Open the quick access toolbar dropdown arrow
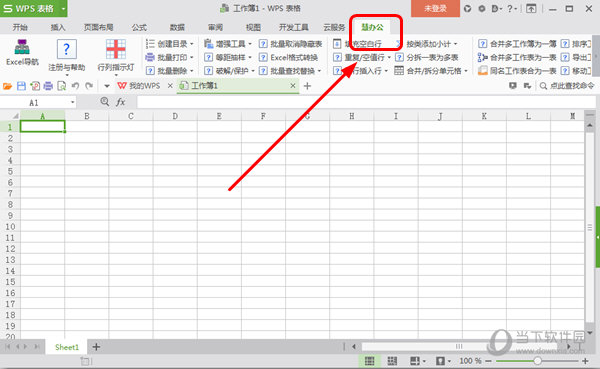The width and height of the screenshot is (600, 369). pos(107,86)
